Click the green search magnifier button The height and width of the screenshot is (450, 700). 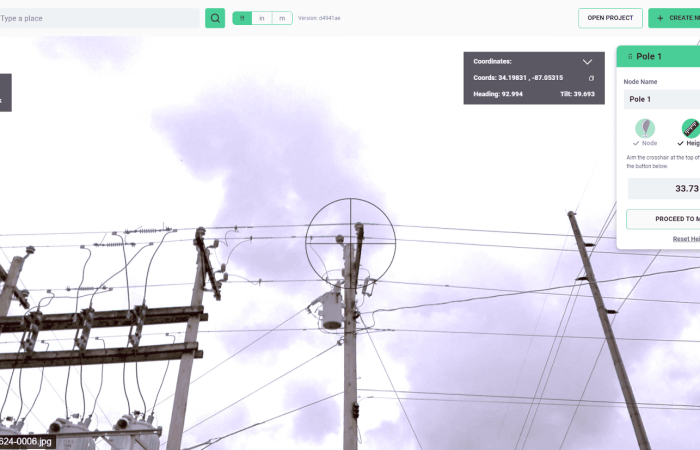(x=215, y=18)
